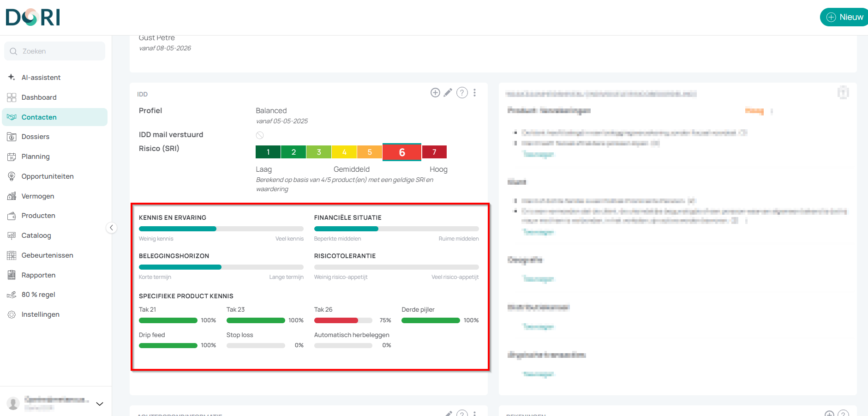Collapse the sidebar with the chevron
The height and width of the screenshot is (416, 868).
click(x=111, y=228)
